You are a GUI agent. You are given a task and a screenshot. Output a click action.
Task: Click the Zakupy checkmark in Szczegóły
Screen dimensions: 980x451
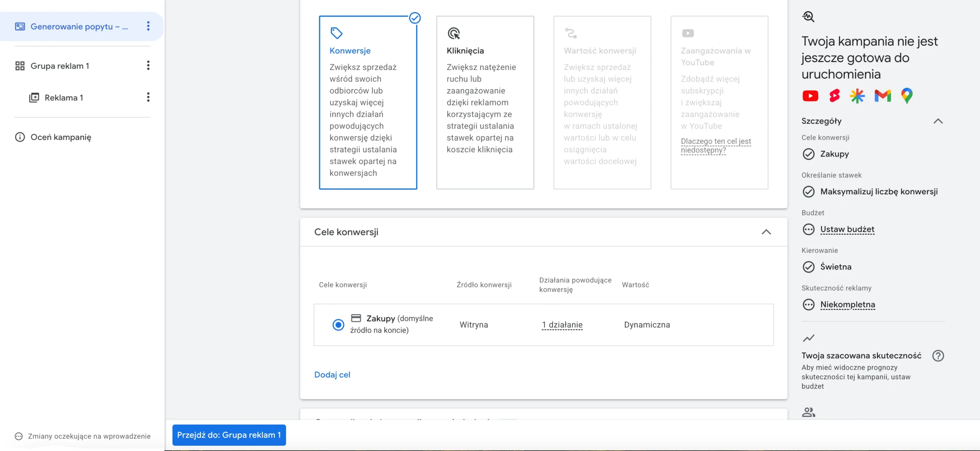[x=808, y=154]
